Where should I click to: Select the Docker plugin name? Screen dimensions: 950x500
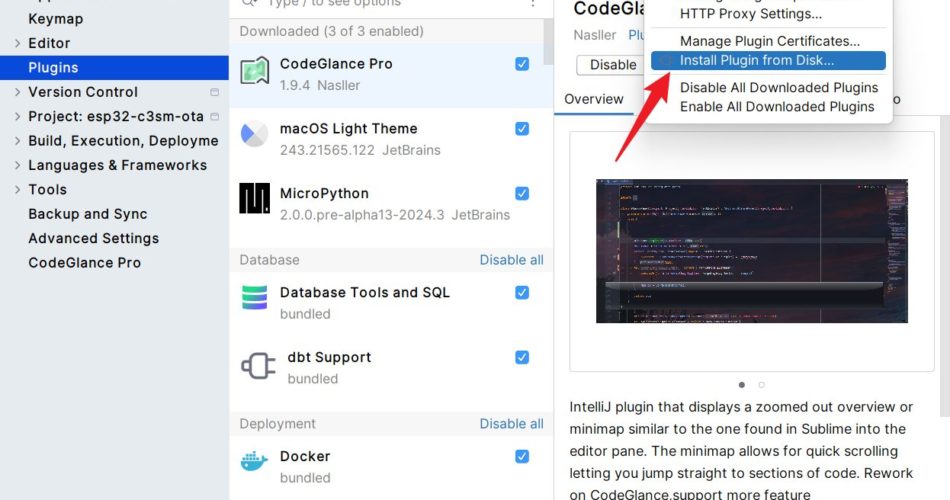point(305,456)
